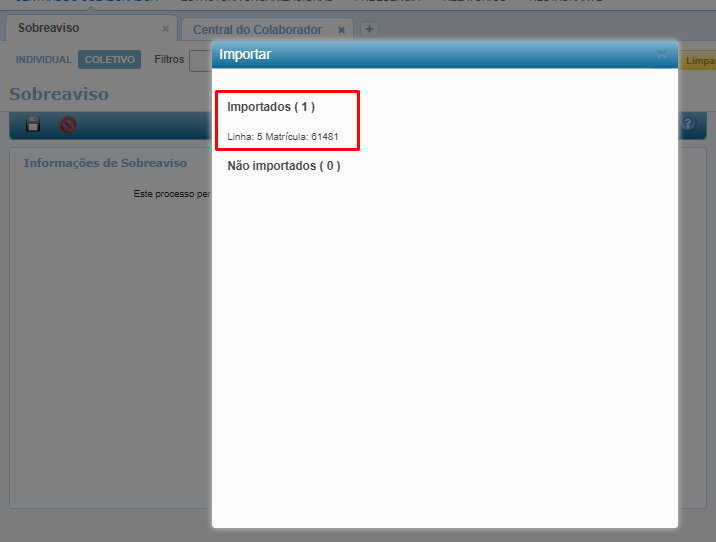Click the floppy disk save icon
The image size is (716, 542).
(33, 124)
